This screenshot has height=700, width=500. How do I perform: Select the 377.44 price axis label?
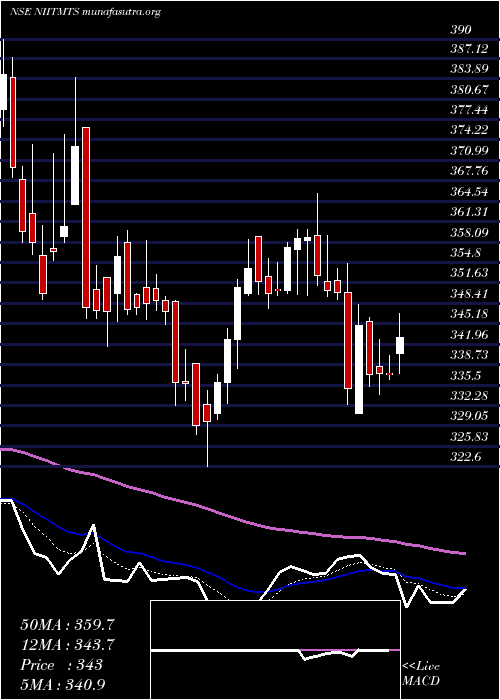[x=469, y=110]
